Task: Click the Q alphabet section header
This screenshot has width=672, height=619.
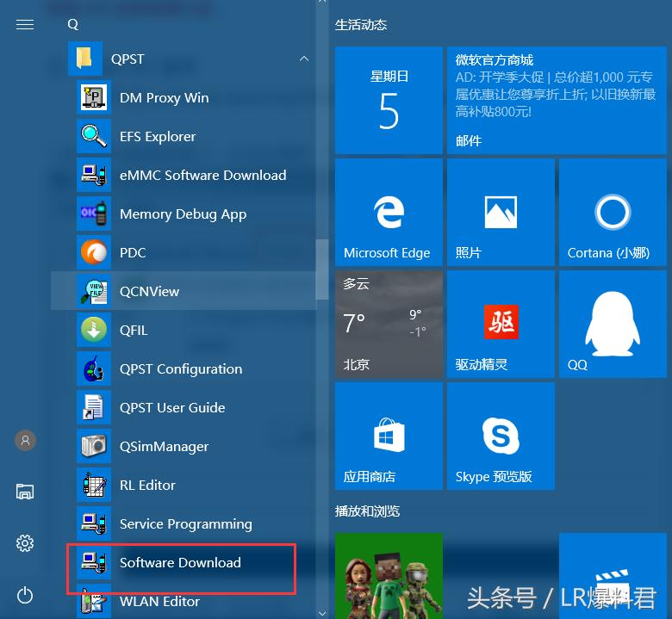Action: pos(73,24)
